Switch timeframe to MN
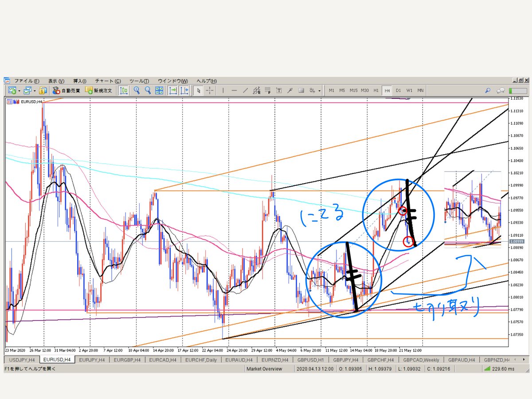This screenshot has height=399, width=532. pos(420,90)
